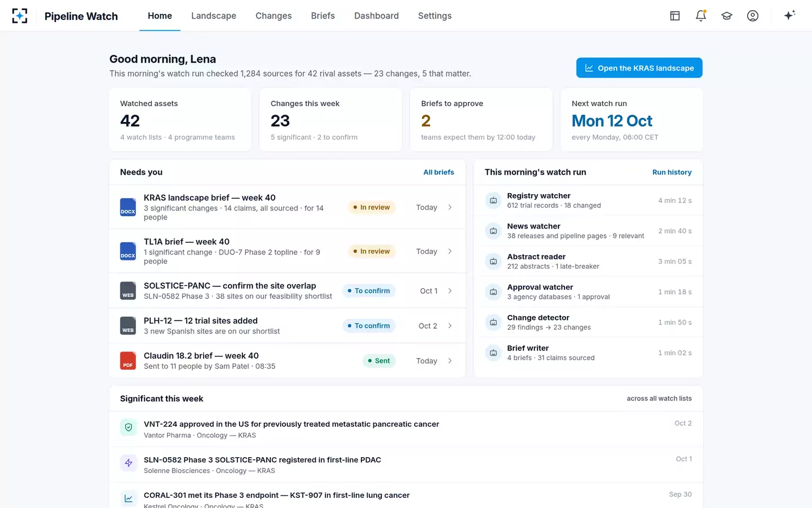This screenshot has width=812, height=508.
Task: Click the WEB icon for SOLSTICE-PANC item
Action: 128,291
